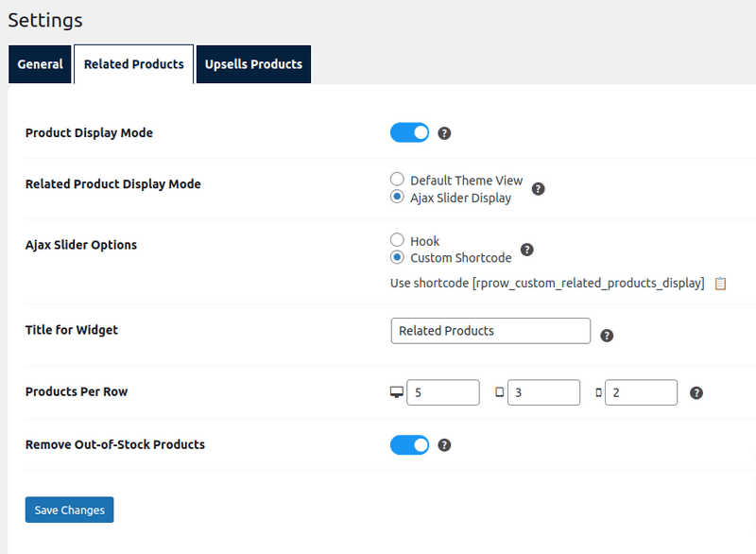This screenshot has width=756, height=554.
Task: Open the Upsells Products tab
Action: 253,64
